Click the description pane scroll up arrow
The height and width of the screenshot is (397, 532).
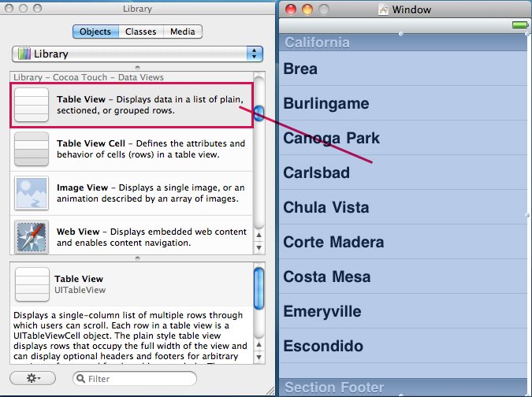[259, 344]
